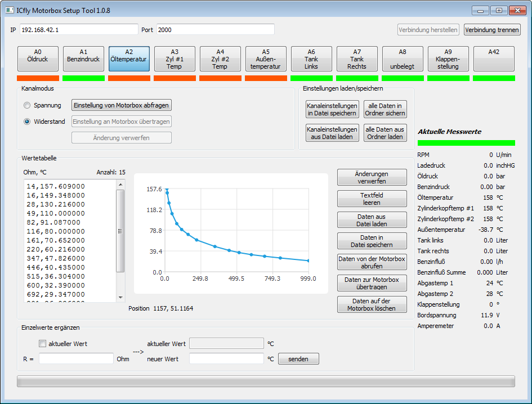Click the Anzahl: 15 label
This screenshot has height=404, width=532.
tap(111, 172)
